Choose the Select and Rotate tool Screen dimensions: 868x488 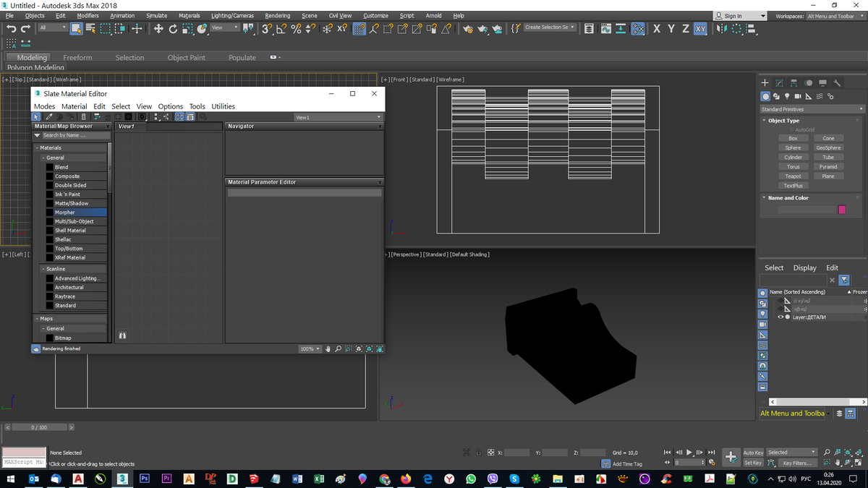click(174, 28)
